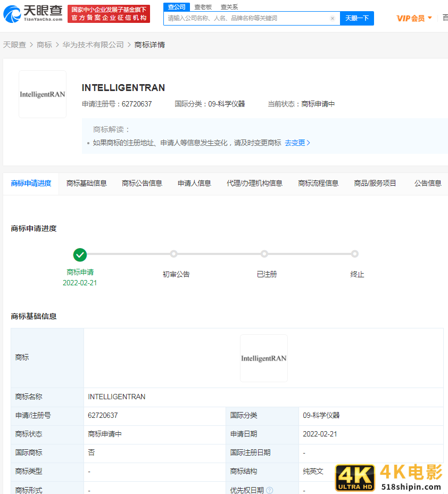Switch to 公告信息 tab

[x=428, y=183]
